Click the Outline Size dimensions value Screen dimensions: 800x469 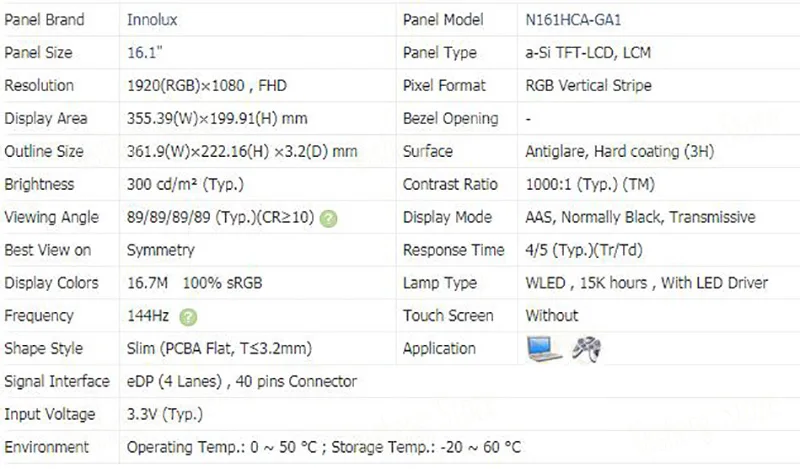coord(242,152)
